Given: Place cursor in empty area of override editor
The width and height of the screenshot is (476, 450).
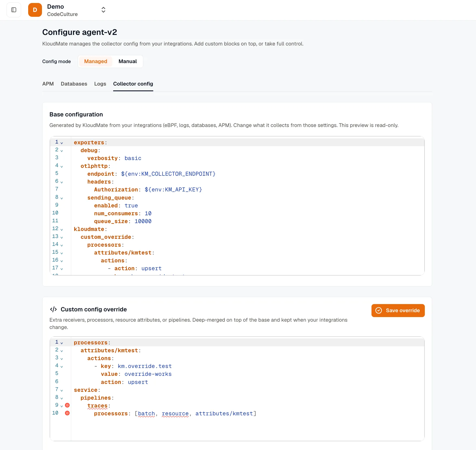Looking at the screenshot, I should (247, 428).
